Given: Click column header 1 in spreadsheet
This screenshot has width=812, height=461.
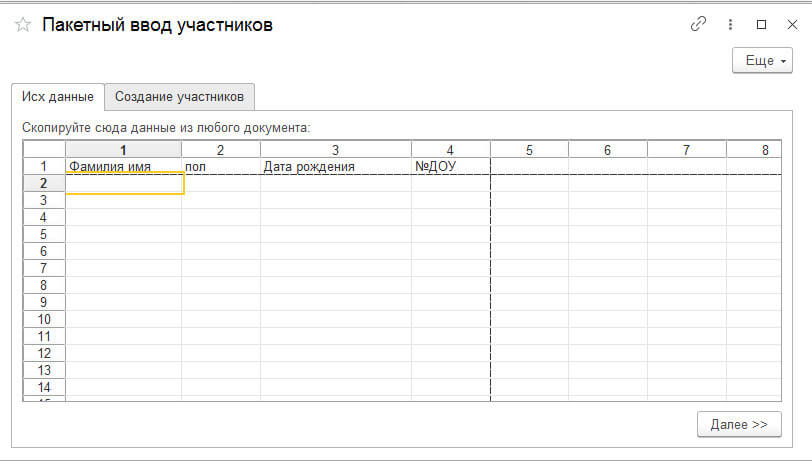Looking at the screenshot, I should (123, 150).
